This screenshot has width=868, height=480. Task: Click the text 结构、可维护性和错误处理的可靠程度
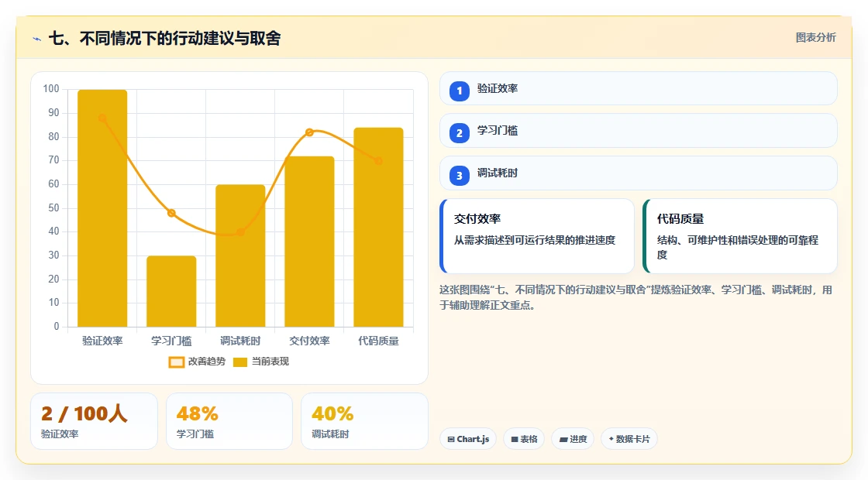[737, 247]
